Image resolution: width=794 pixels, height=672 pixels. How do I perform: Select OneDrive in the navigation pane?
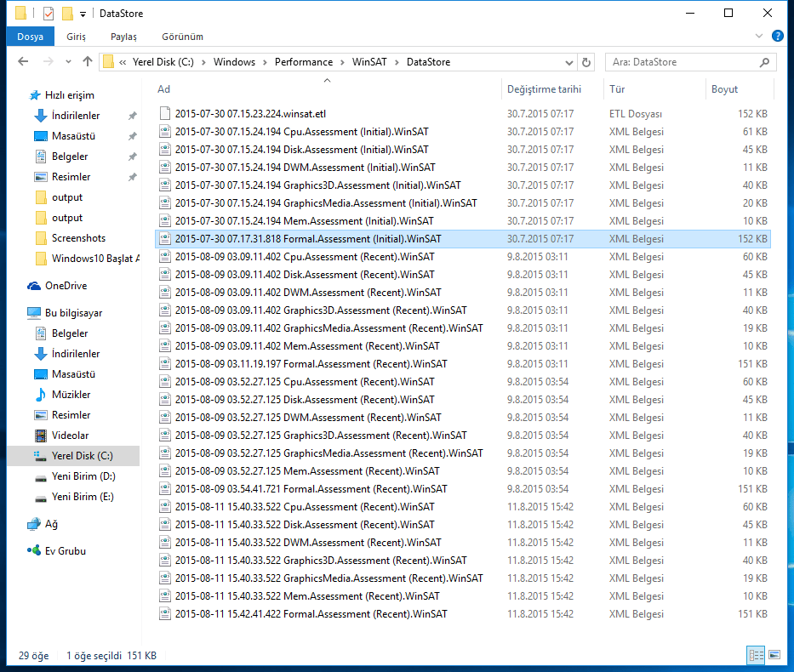pos(66,286)
